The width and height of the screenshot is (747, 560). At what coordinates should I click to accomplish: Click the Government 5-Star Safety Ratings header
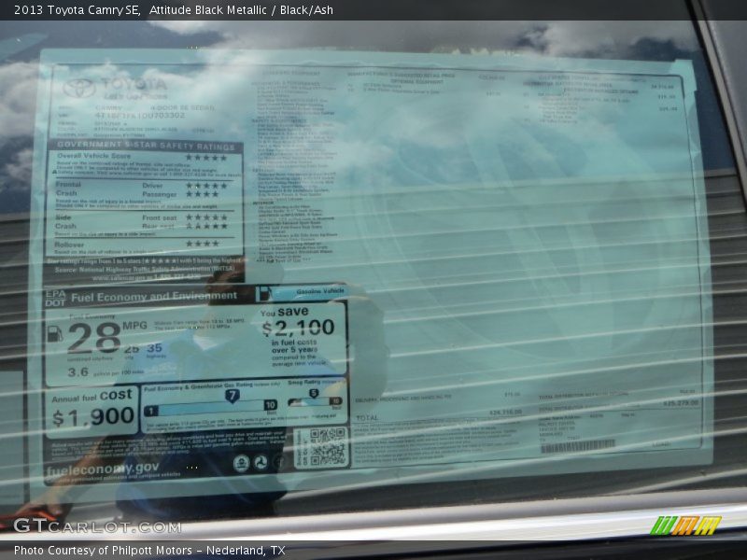145,147
